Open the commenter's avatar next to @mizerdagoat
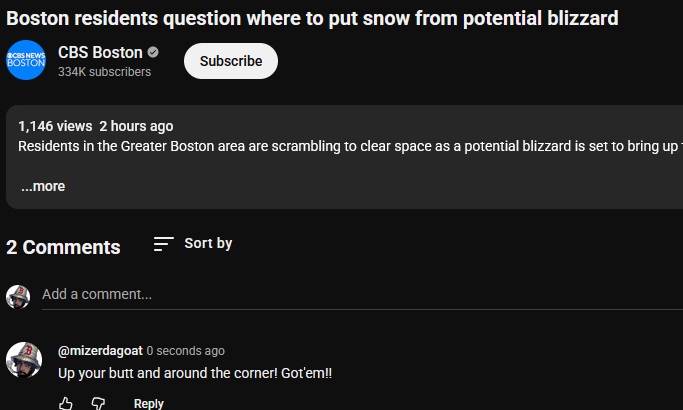 24,360
